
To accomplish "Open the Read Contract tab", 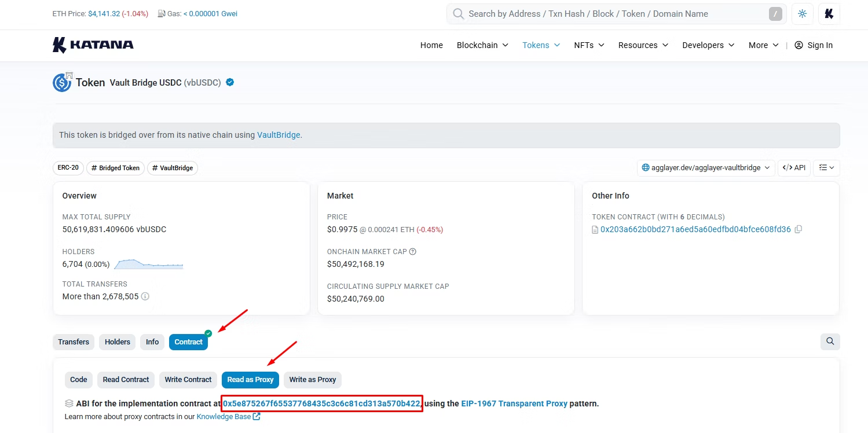I will point(126,380).
